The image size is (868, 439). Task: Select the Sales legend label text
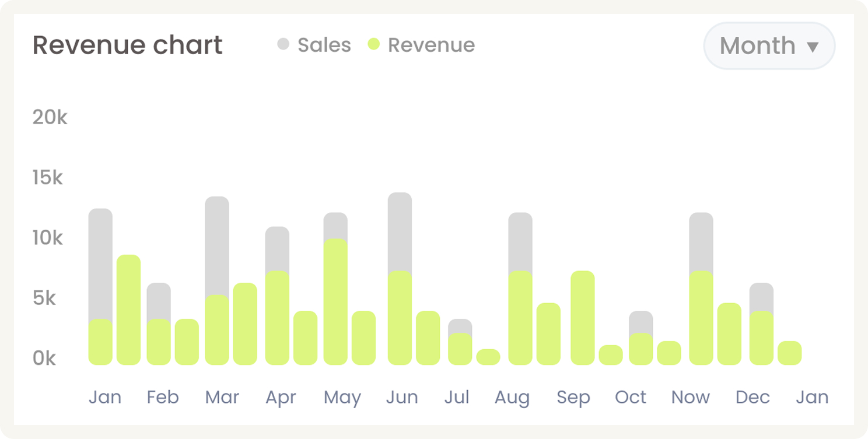[x=324, y=45]
